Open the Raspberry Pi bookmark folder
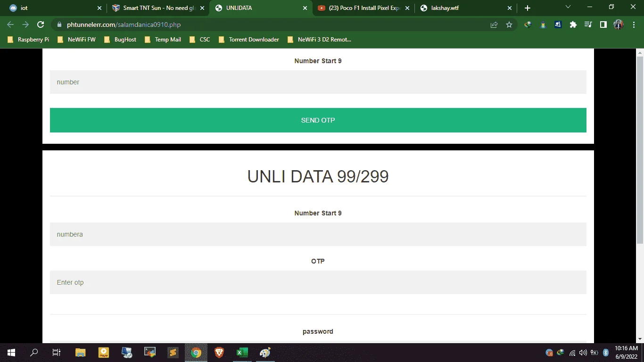Viewport: 644px width, 362px height. (x=28, y=40)
